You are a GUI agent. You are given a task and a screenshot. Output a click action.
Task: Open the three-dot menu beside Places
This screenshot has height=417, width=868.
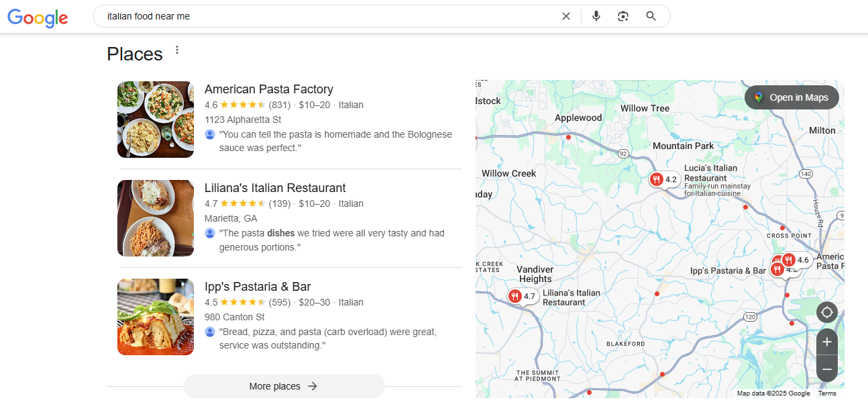click(x=177, y=50)
